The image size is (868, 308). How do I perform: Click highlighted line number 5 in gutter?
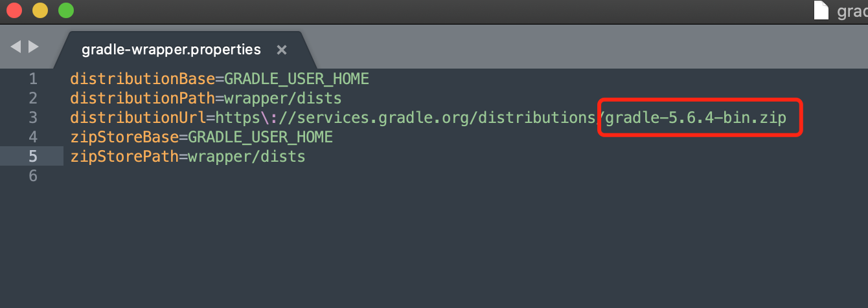33,157
